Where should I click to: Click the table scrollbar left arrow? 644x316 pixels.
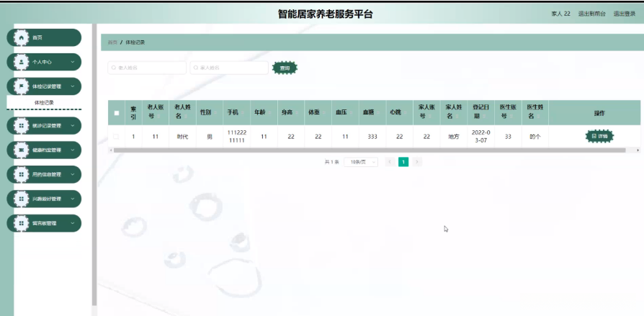tap(110, 150)
